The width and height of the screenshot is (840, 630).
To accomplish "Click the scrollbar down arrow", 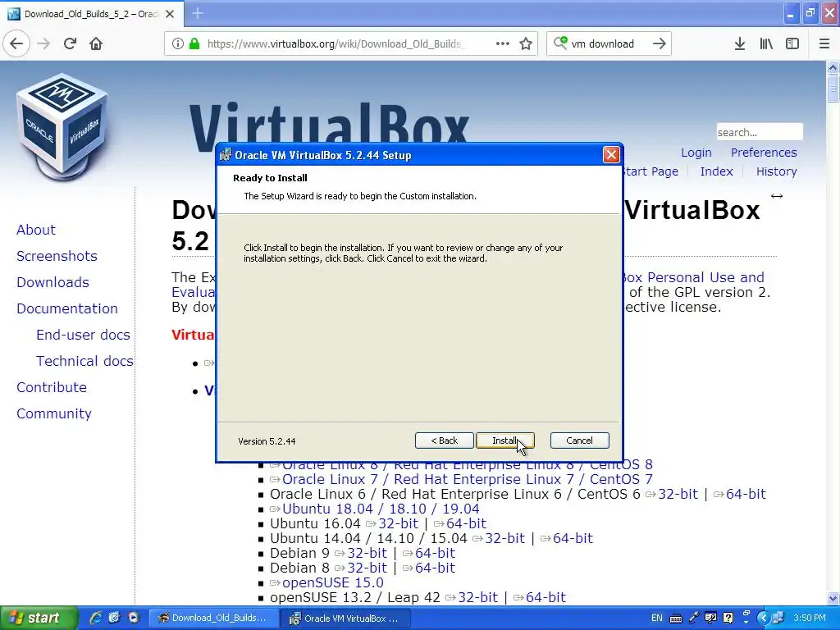I will tap(833, 598).
